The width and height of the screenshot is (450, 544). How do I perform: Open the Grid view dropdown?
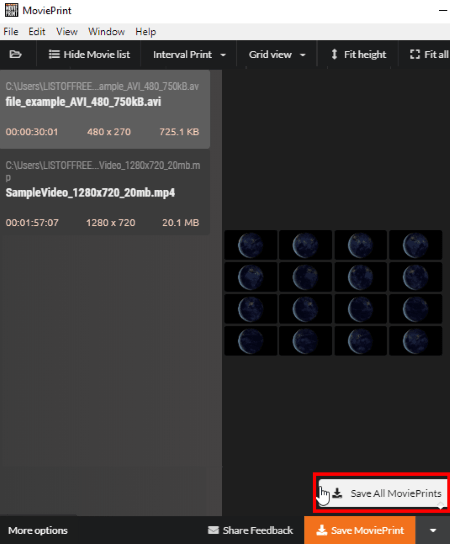click(x=277, y=54)
